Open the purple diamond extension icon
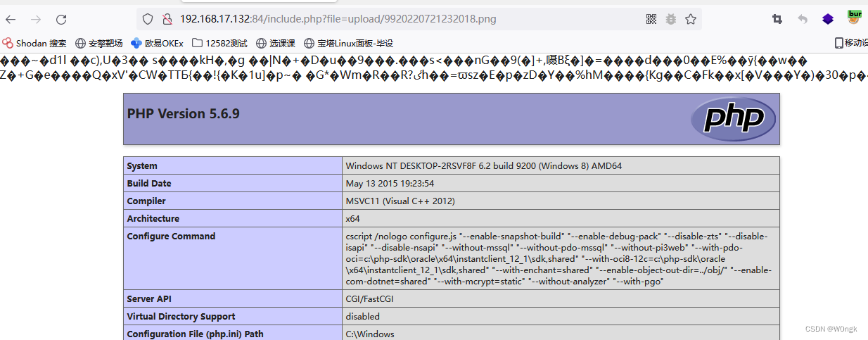This screenshot has height=340, width=868. click(x=828, y=19)
